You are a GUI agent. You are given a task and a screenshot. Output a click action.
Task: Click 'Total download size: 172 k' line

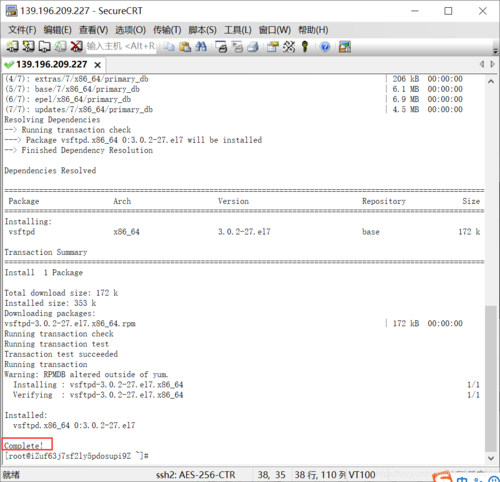click(x=61, y=293)
